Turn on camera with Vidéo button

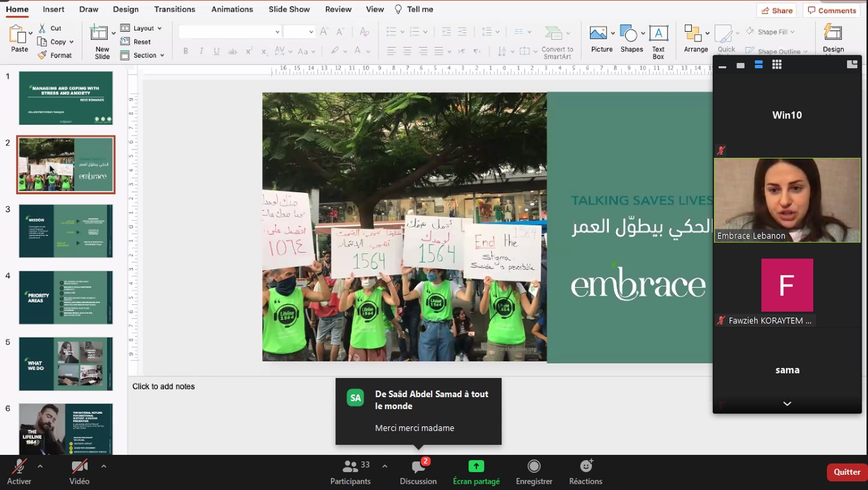[80, 472]
